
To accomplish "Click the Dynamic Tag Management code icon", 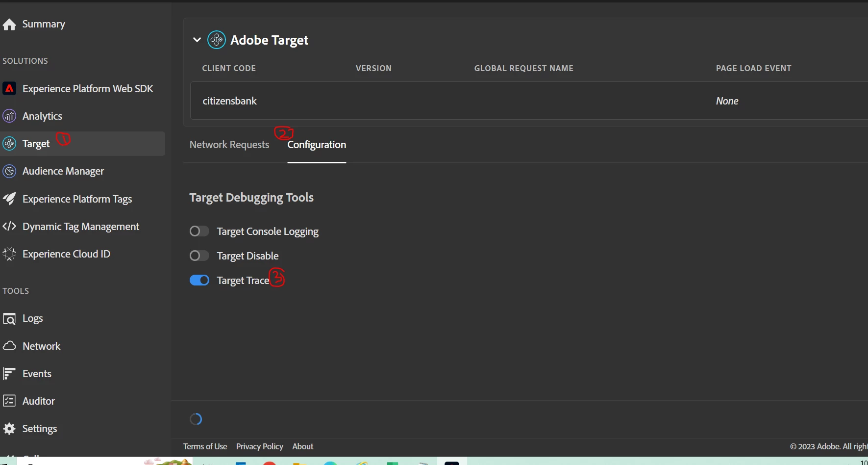I will [9, 226].
